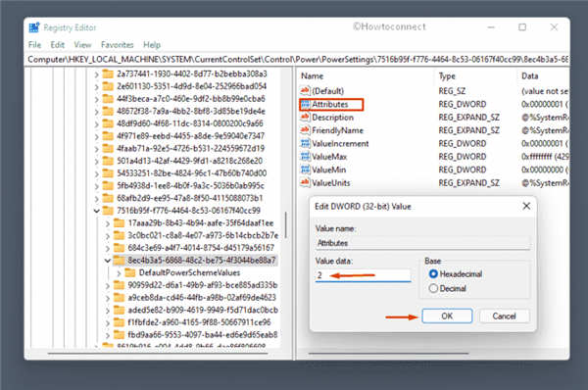Click the right pane horizontal scrollbar
This screenshot has width=588, height=390.
(388, 353)
